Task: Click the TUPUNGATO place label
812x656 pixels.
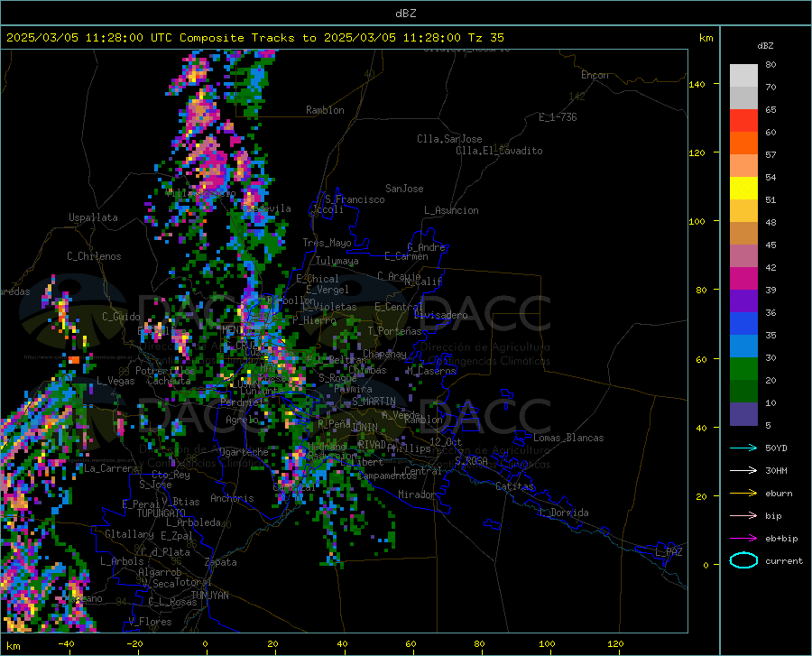Action: [x=161, y=513]
